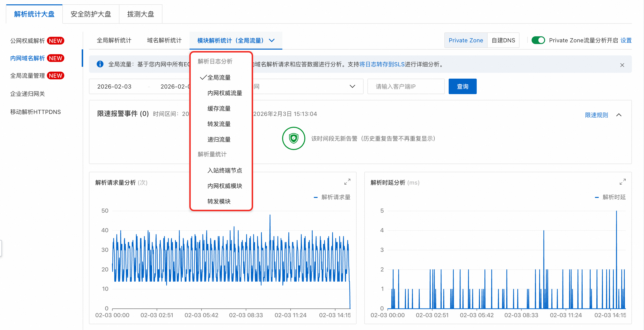Close the 全局流量 info banner
The image size is (644, 330).
point(622,65)
